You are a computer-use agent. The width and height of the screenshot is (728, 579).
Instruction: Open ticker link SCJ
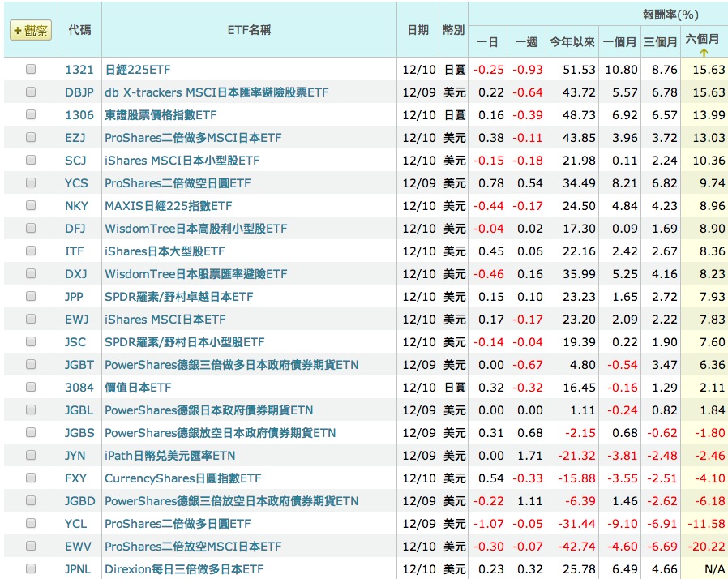[75, 161]
